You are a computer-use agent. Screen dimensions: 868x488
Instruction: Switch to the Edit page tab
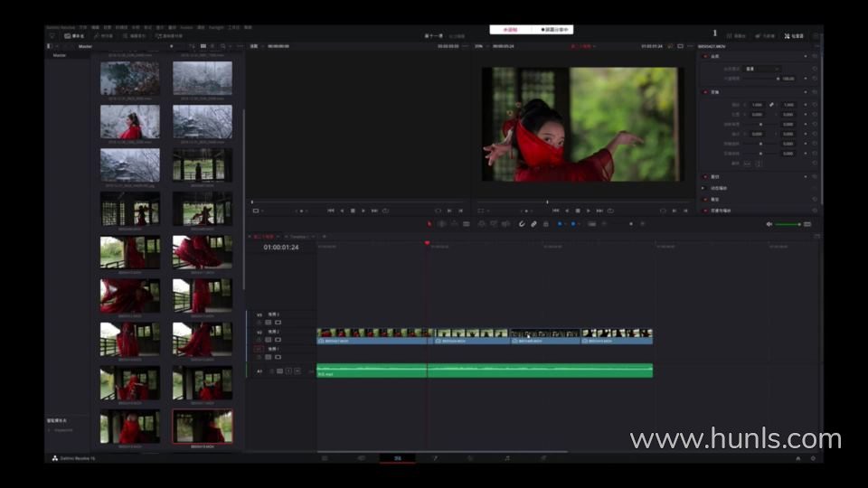(397, 458)
